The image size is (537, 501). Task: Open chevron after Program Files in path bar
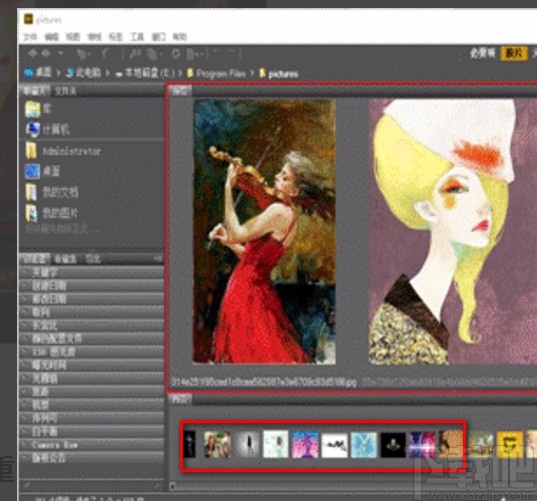tap(252, 73)
